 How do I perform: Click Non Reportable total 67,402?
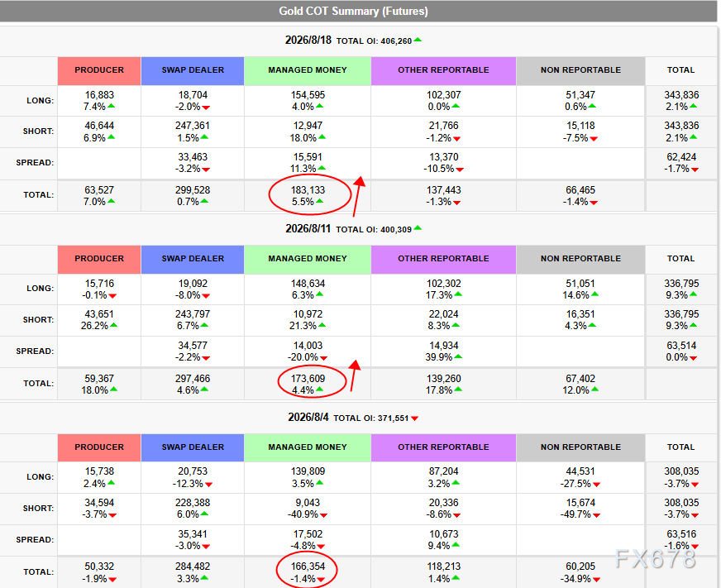pyautogui.click(x=580, y=379)
